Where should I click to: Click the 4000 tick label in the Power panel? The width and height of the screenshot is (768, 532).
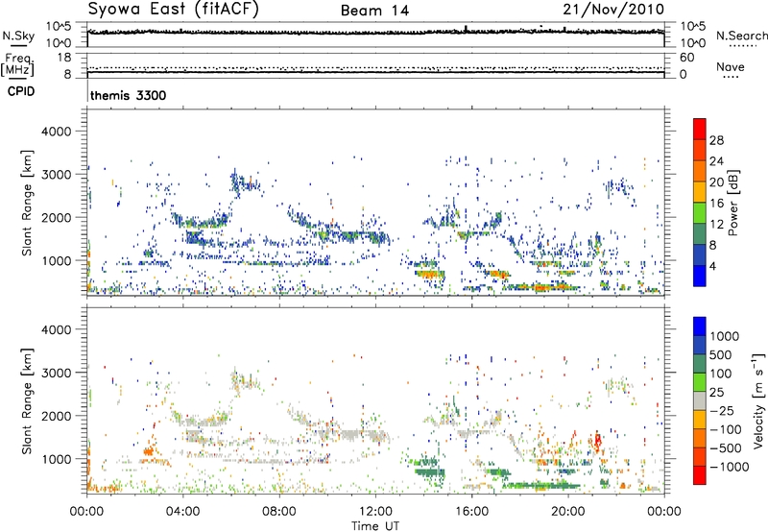click(57, 132)
